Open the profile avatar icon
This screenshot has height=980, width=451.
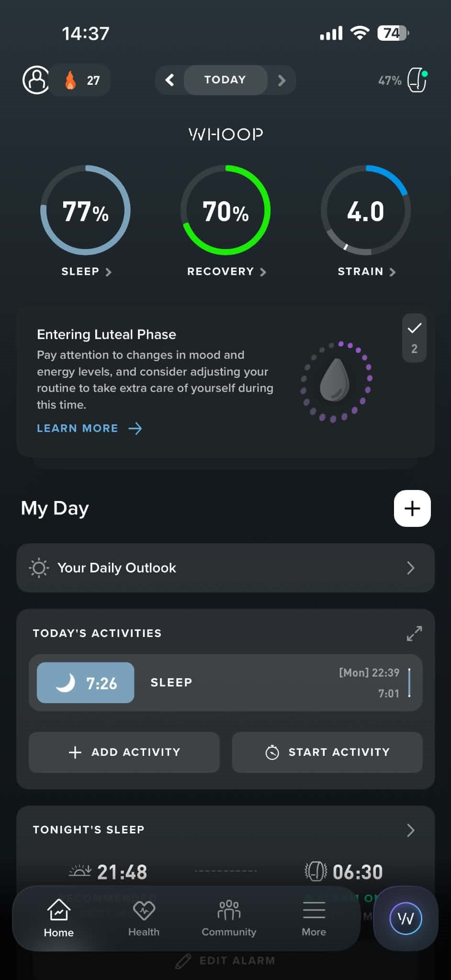pos(36,80)
